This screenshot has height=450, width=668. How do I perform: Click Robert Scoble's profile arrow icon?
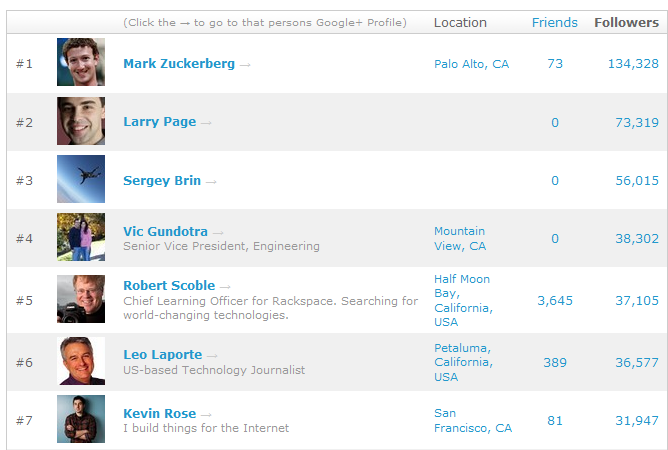pos(225,287)
